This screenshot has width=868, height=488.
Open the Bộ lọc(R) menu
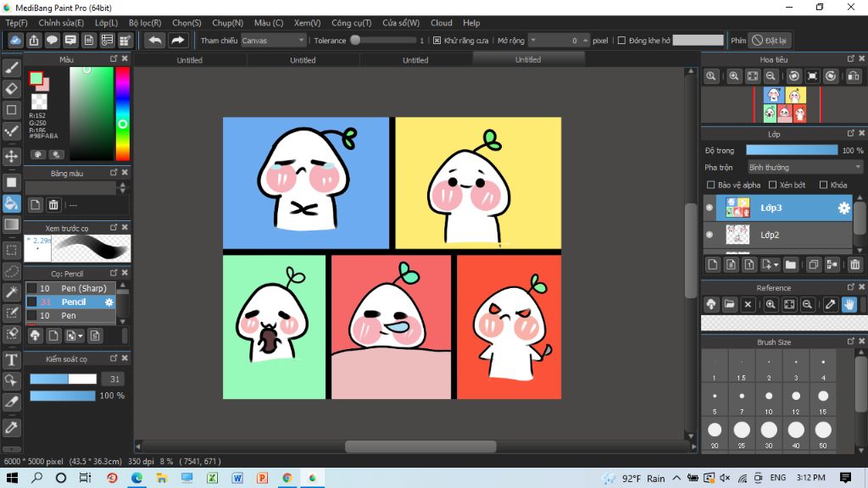(x=145, y=23)
